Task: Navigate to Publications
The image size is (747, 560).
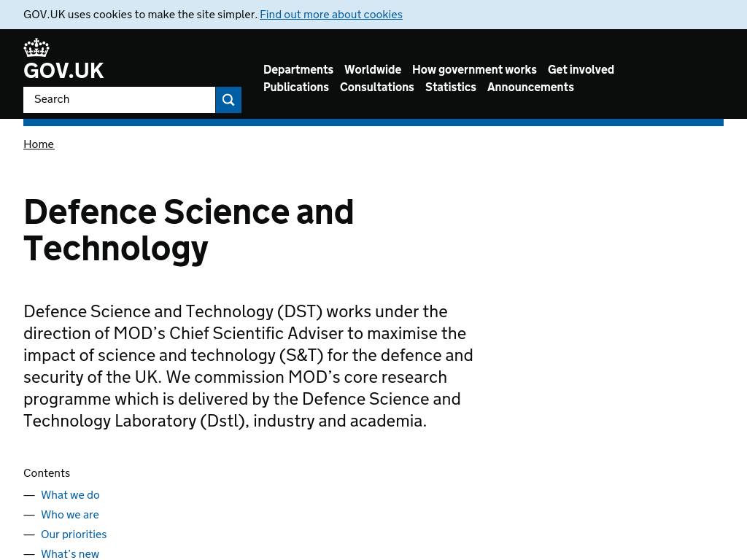Action: coord(295,87)
